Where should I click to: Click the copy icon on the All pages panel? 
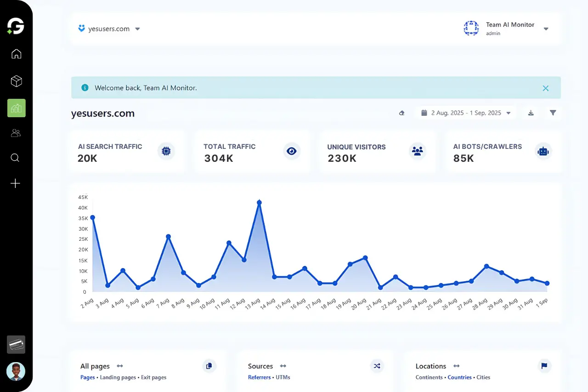tap(209, 366)
